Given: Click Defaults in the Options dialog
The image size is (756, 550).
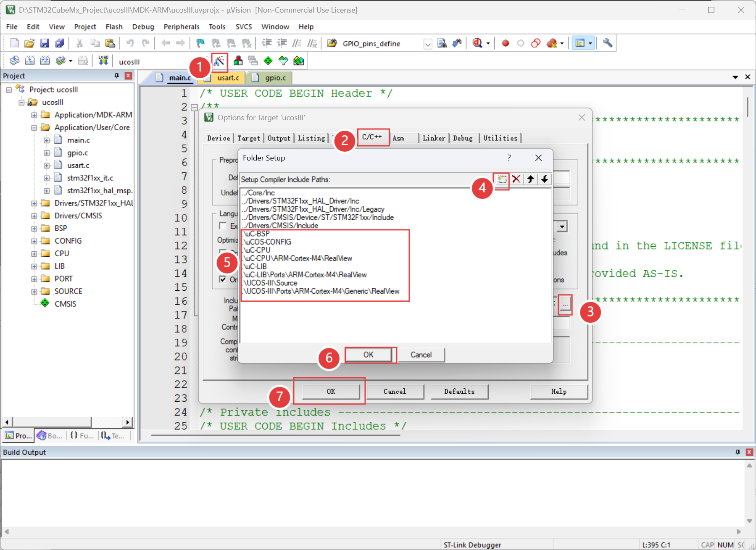Looking at the screenshot, I should point(459,392).
